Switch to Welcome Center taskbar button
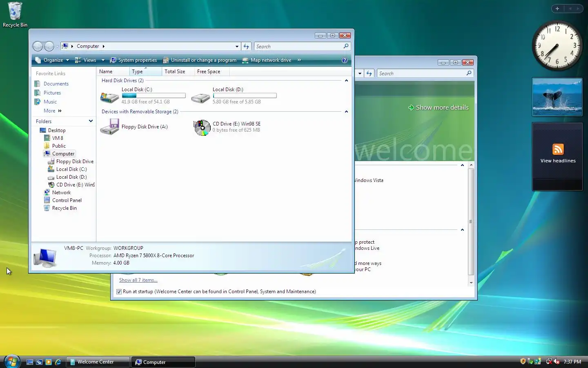588x368 pixels. [98, 362]
